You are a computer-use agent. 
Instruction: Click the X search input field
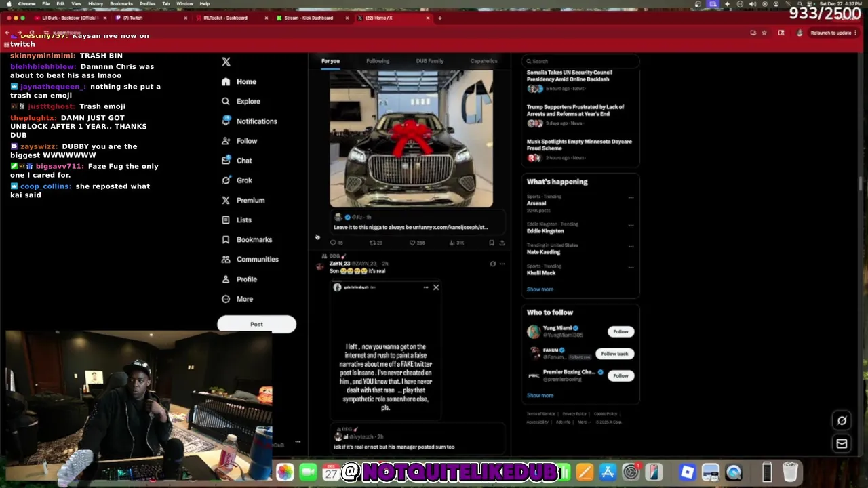(580, 61)
